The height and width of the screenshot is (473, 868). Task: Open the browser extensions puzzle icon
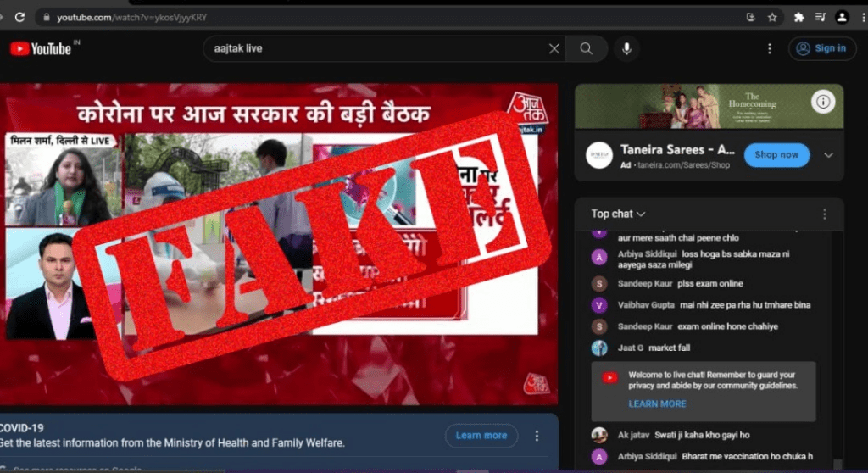pos(798,17)
